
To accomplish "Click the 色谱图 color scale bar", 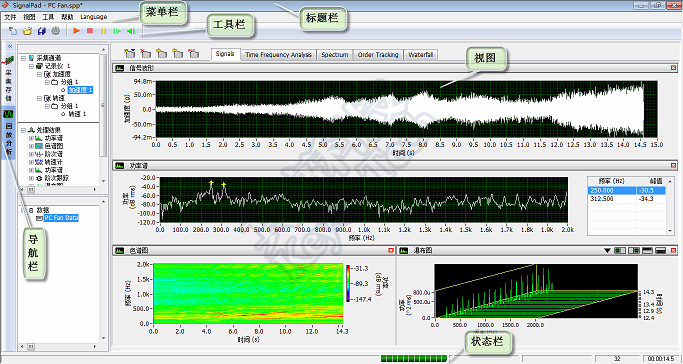I will pos(348,283).
